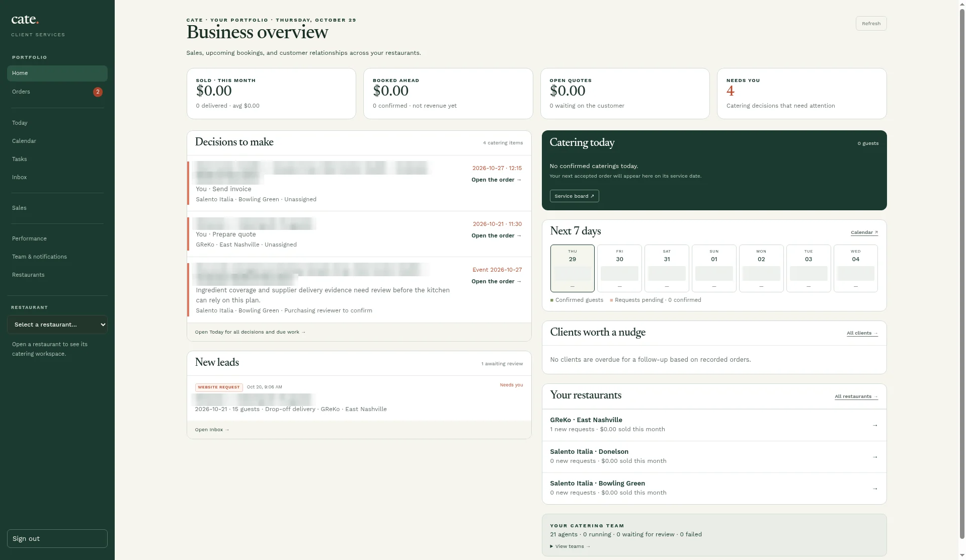Open the order for Event 2026-10-27
This screenshot has width=966, height=560.
(x=496, y=281)
